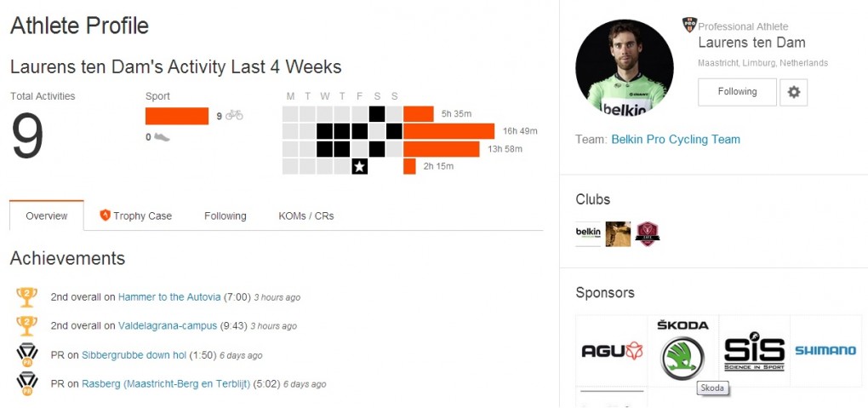Open the settings gear next to Following
Viewport: 868px width, 408px height.
click(x=793, y=92)
